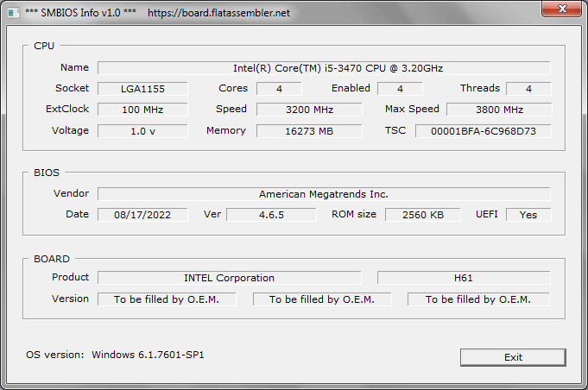Click the BOARD group label

pos(52,259)
